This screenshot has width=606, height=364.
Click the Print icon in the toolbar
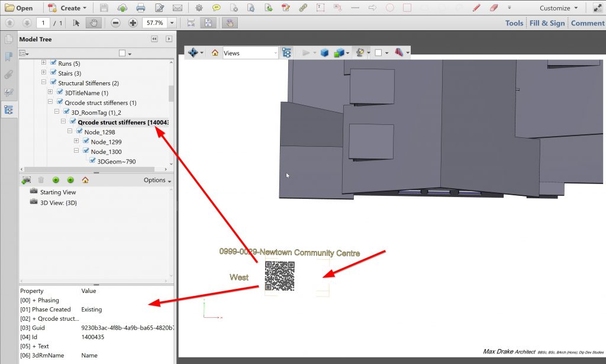(x=140, y=8)
